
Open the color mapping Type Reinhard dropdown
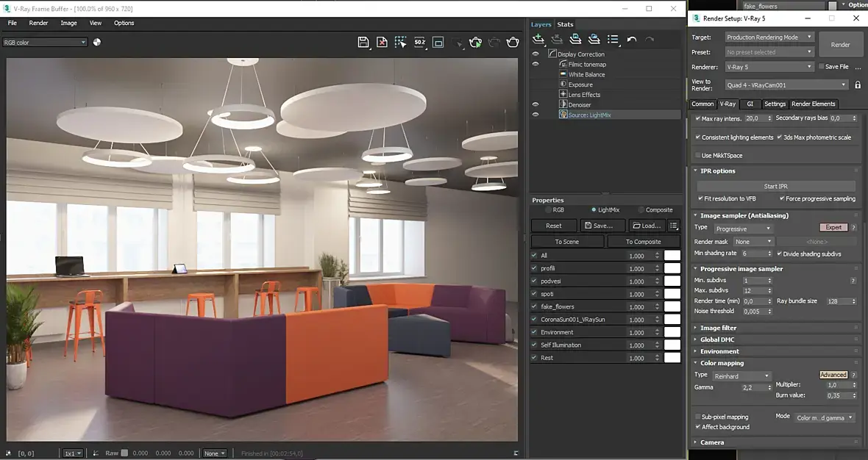click(741, 376)
